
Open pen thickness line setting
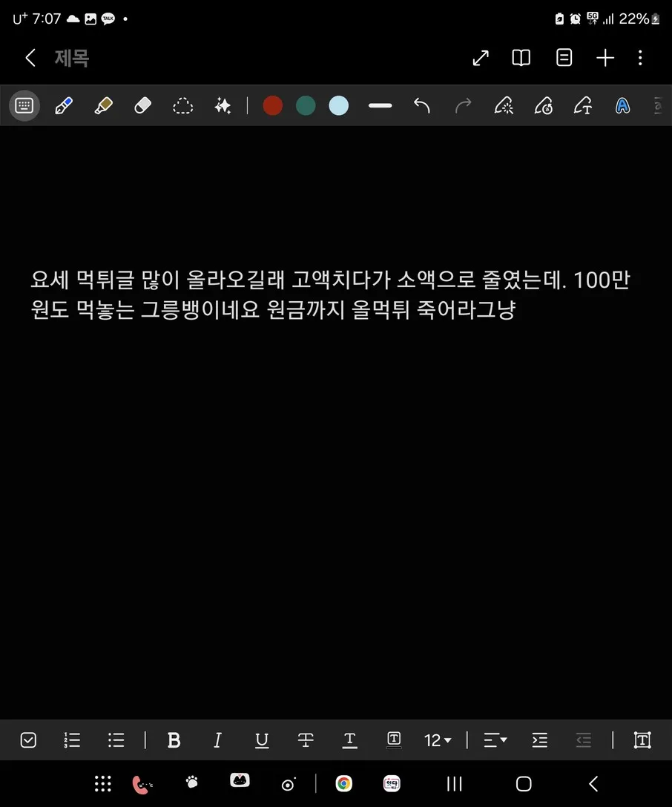tap(381, 105)
